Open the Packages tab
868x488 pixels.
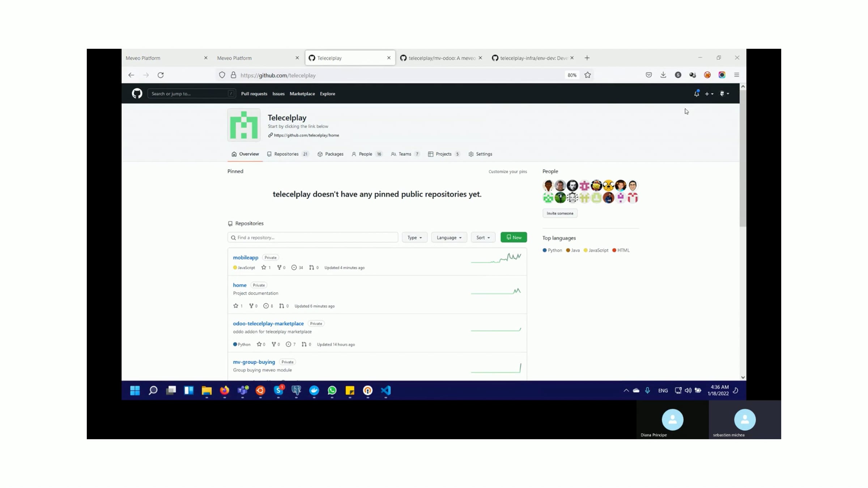(331, 154)
